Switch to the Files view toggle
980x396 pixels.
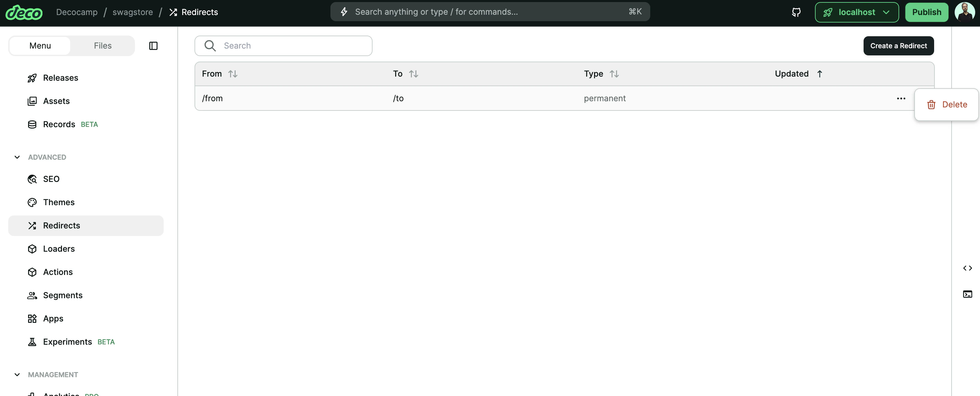(102, 45)
